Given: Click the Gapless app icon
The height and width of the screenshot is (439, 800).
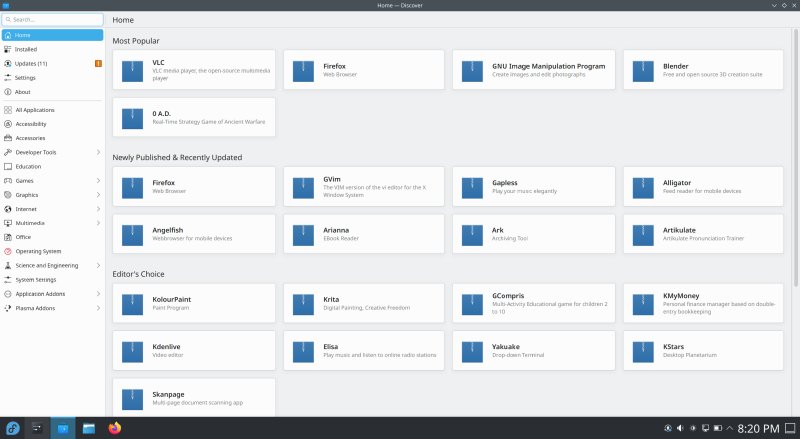Looking at the screenshot, I should (472, 188).
